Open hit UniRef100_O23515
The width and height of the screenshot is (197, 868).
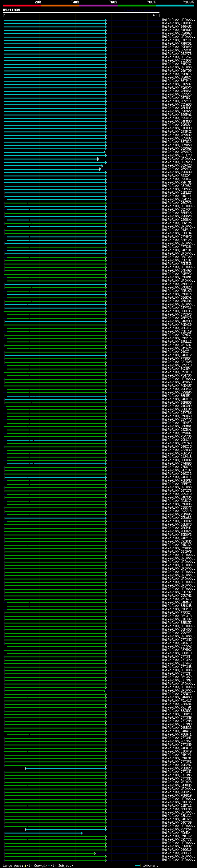pyautogui.click(x=177, y=94)
